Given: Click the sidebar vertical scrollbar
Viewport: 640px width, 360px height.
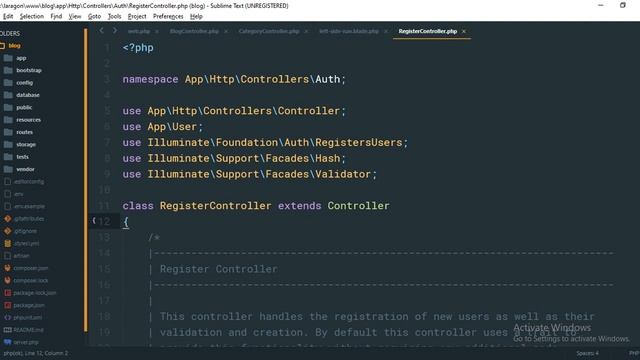Looking at the screenshot, I should tap(86, 180).
